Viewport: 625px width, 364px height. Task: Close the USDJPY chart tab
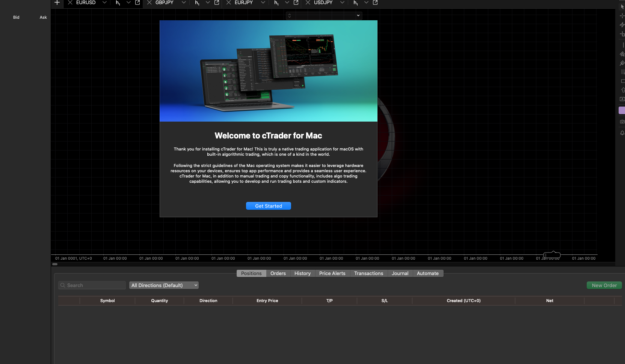point(308,3)
